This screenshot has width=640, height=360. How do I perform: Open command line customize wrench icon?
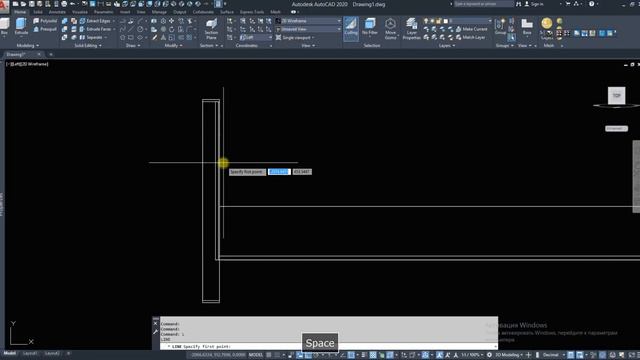156,332
